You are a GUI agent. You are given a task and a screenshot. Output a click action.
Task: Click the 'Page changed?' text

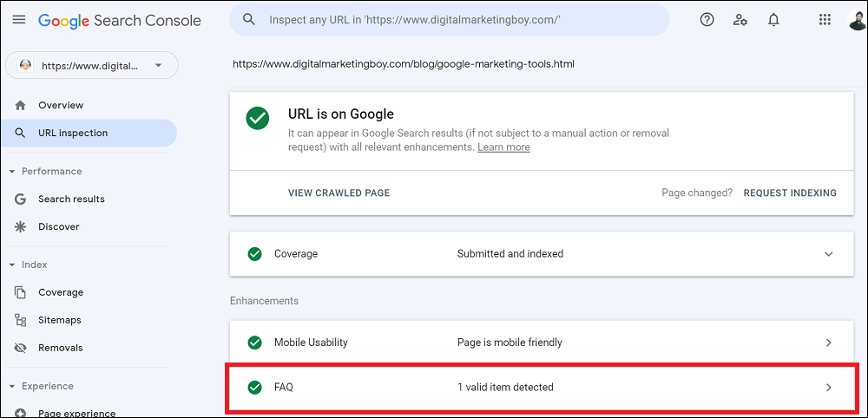point(697,193)
